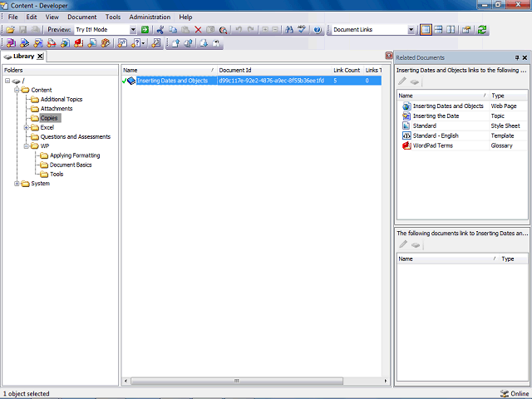
Task: Click the Online status indicator
Action: (x=515, y=393)
